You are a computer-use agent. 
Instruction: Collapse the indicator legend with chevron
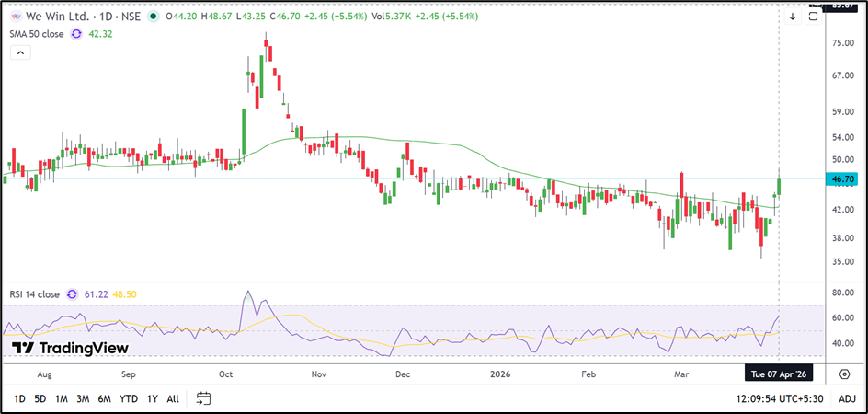click(19, 53)
